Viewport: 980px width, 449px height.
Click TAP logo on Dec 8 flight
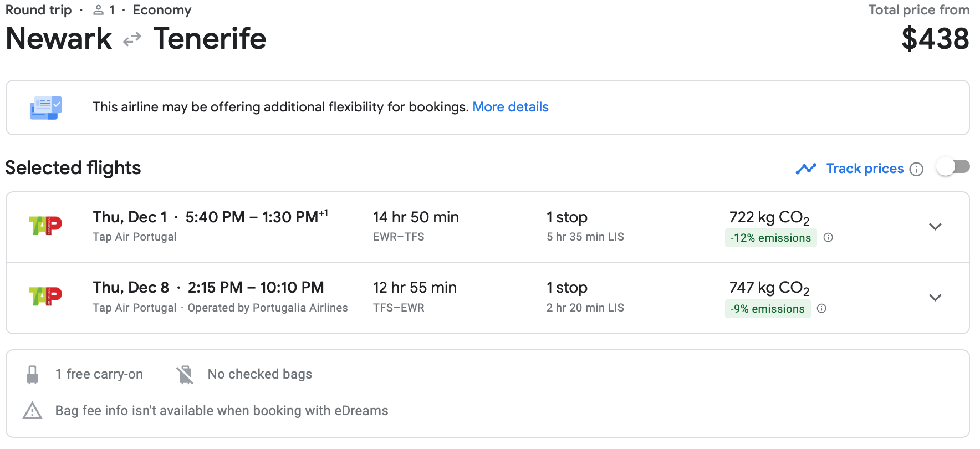(x=45, y=297)
